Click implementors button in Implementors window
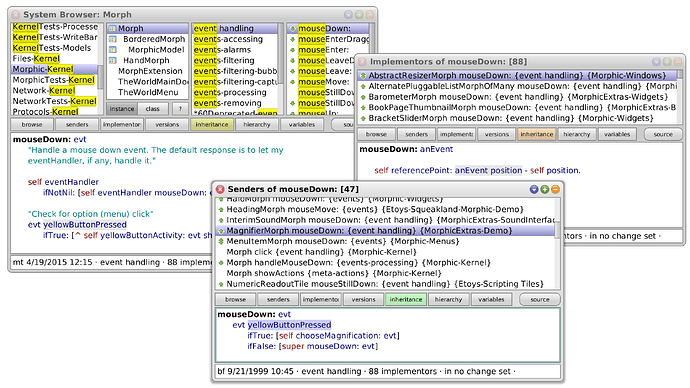 (x=456, y=134)
